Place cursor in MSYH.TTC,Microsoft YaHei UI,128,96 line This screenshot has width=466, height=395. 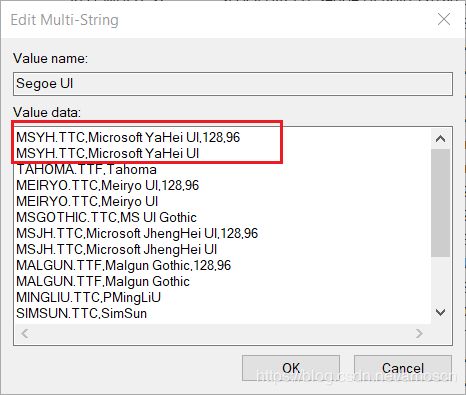point(128,137)
